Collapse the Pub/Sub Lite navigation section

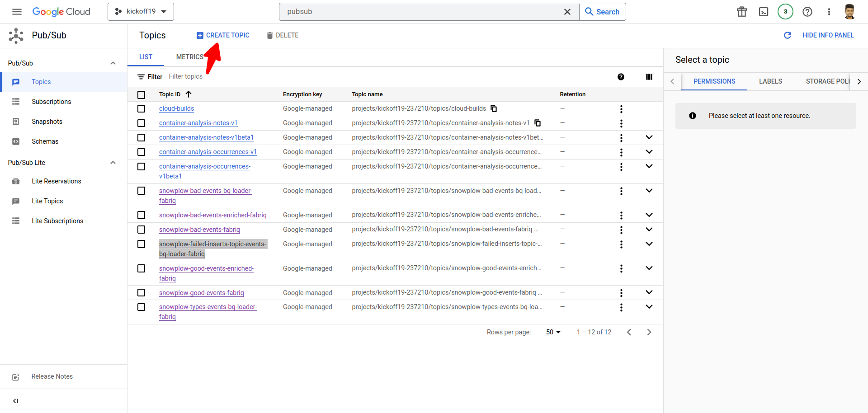(x=113, y=163)
